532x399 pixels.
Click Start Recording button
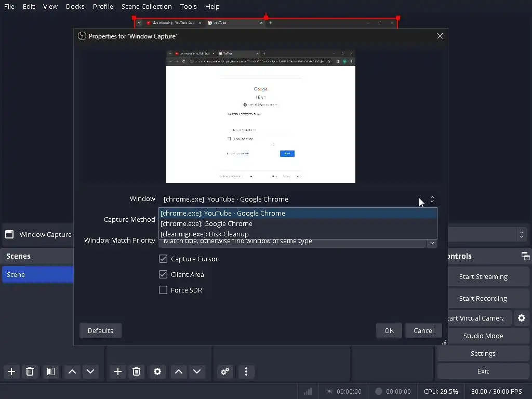[483, 299]
